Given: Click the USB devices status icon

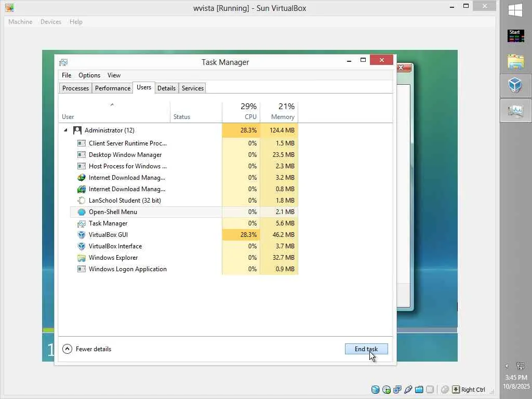Looking at the screenshot, I should click(x=408, y=390).
